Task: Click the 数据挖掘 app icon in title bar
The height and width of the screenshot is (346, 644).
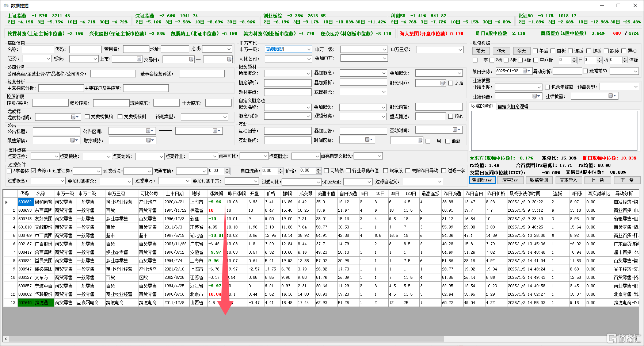Action: coord(6,5)
